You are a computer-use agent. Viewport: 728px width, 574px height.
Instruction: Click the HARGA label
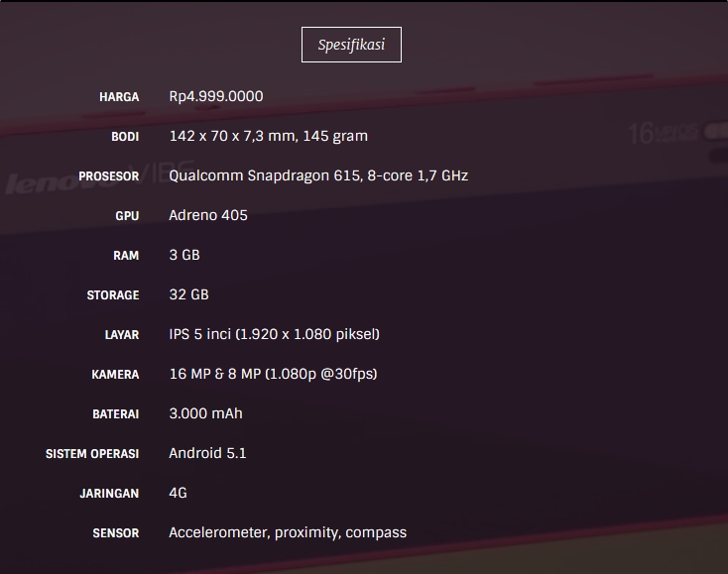119,97
